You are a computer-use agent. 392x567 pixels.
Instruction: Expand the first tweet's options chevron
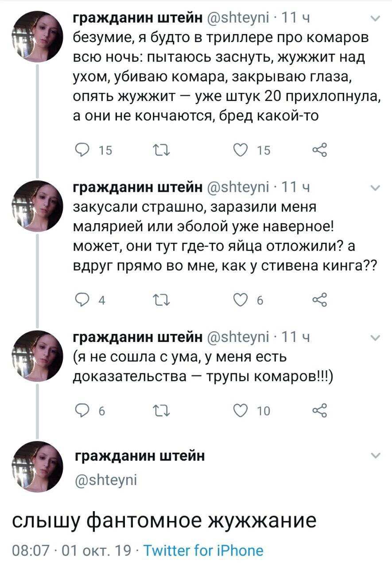click(375, 19)
